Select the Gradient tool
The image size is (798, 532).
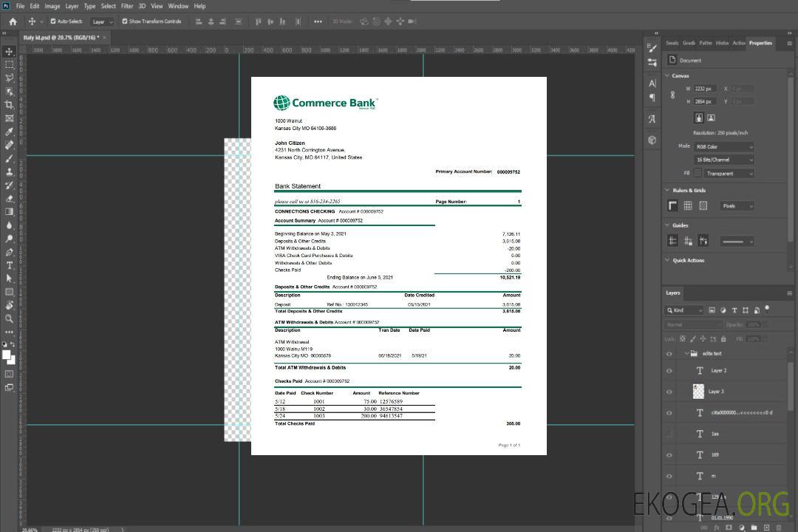click(9, 212)
